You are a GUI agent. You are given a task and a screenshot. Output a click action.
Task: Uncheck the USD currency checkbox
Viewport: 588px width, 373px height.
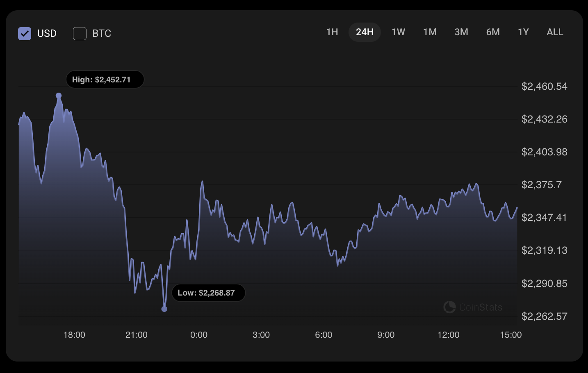(x=25, y=33)
